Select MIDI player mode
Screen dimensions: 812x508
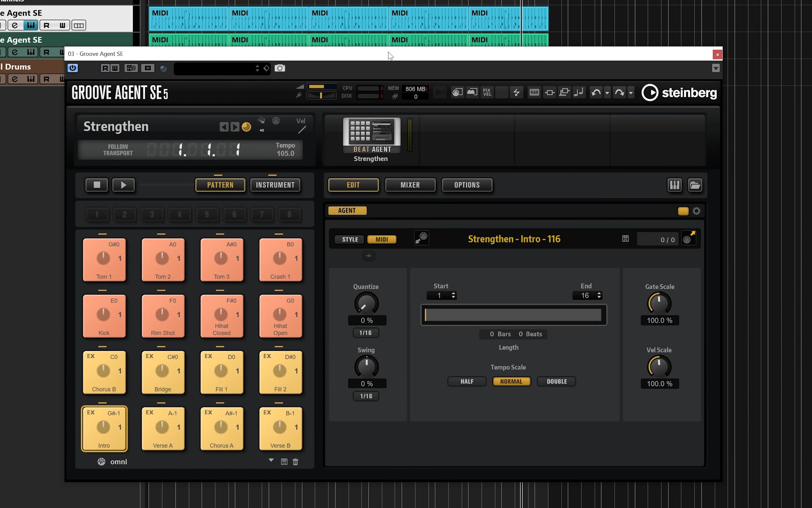pos(382,239)
